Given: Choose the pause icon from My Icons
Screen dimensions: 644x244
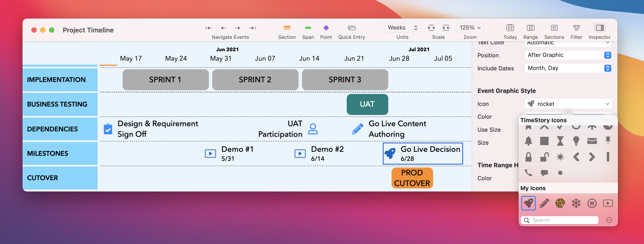Looking at the screenshot, I should point(592,203).
